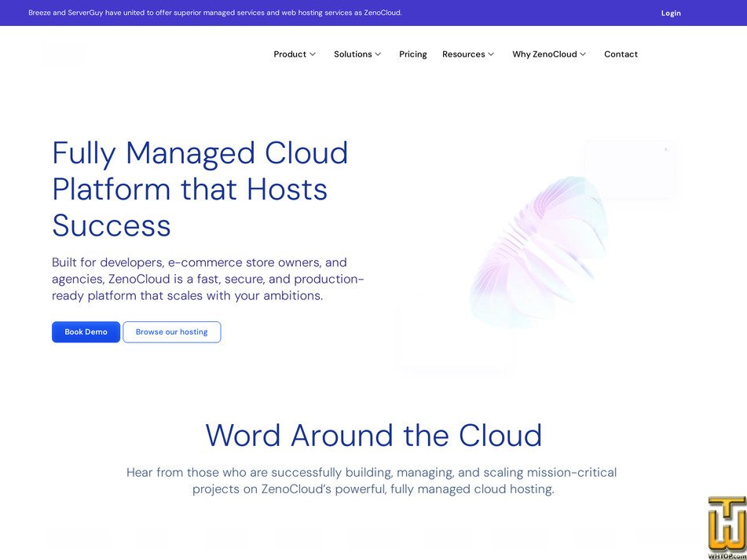Go to the Pricing page
Viewport: 747px width, 560px height.
412,54
